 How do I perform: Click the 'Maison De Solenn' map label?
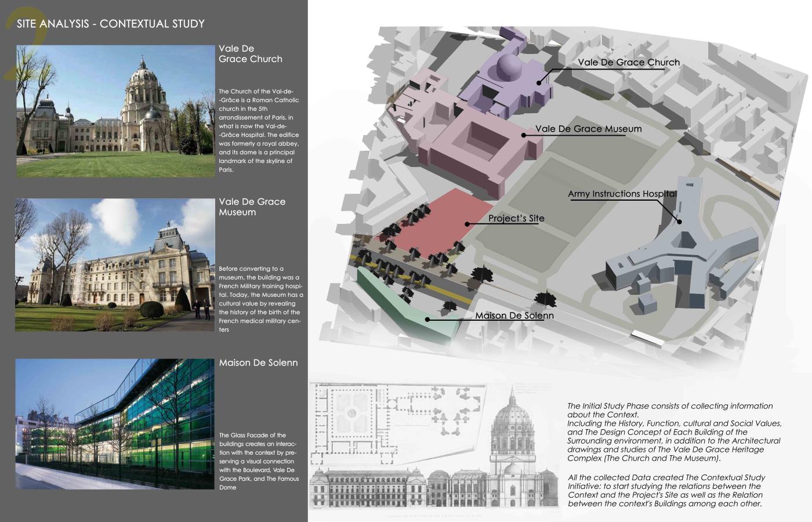(x=514, y=316)
